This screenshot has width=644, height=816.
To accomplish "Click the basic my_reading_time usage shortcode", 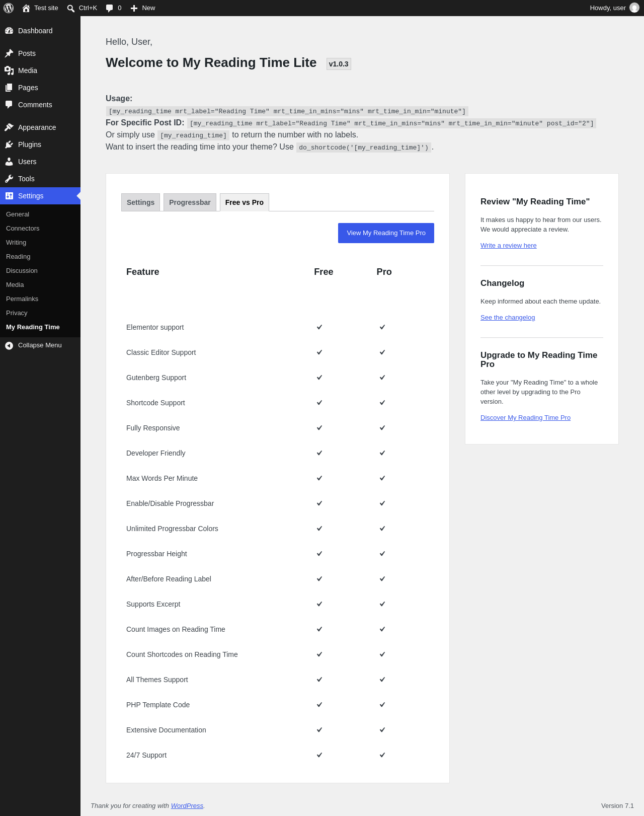I will tap(287, 111).
